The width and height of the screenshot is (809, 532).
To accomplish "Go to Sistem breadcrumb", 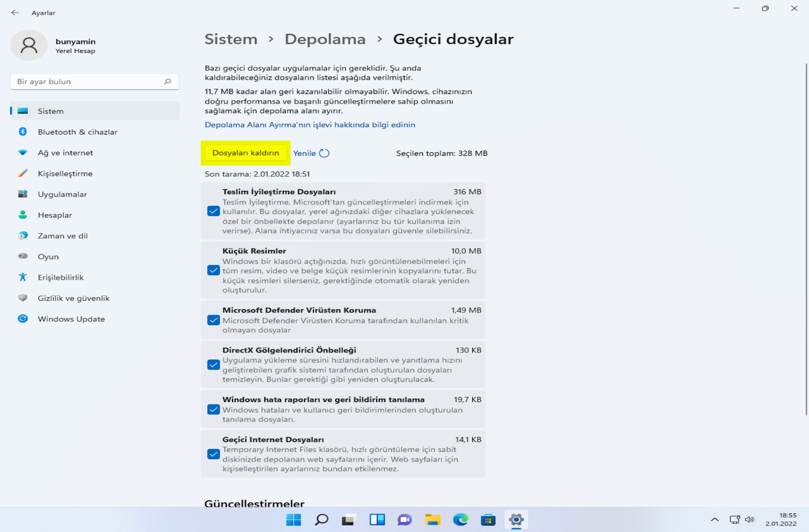I will (231, 39).
